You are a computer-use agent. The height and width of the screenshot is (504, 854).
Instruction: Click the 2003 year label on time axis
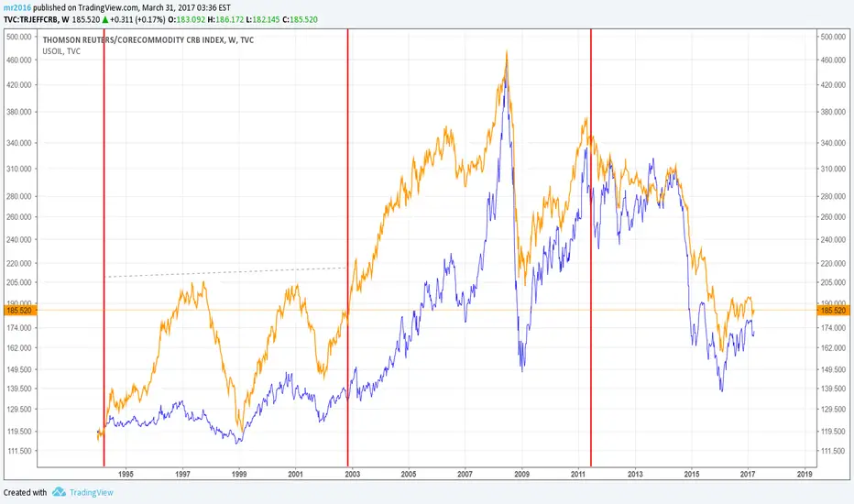[x=353, y=474]
